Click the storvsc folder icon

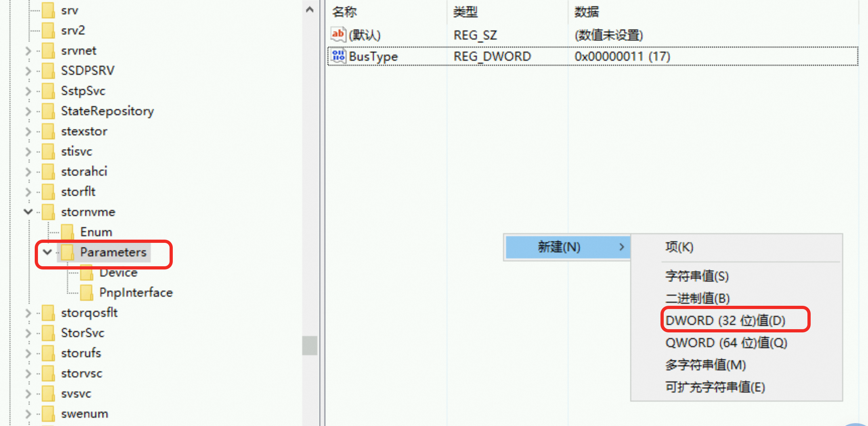(48, 373)
